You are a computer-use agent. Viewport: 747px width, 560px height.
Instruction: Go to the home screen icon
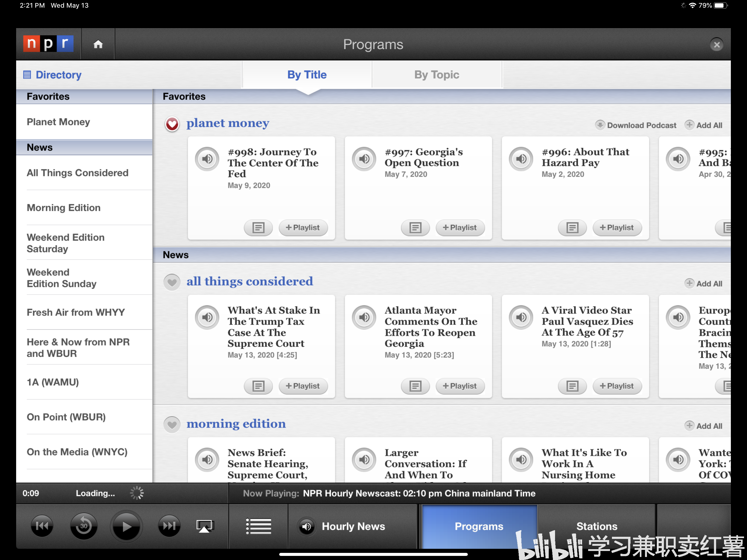[98, 44]
